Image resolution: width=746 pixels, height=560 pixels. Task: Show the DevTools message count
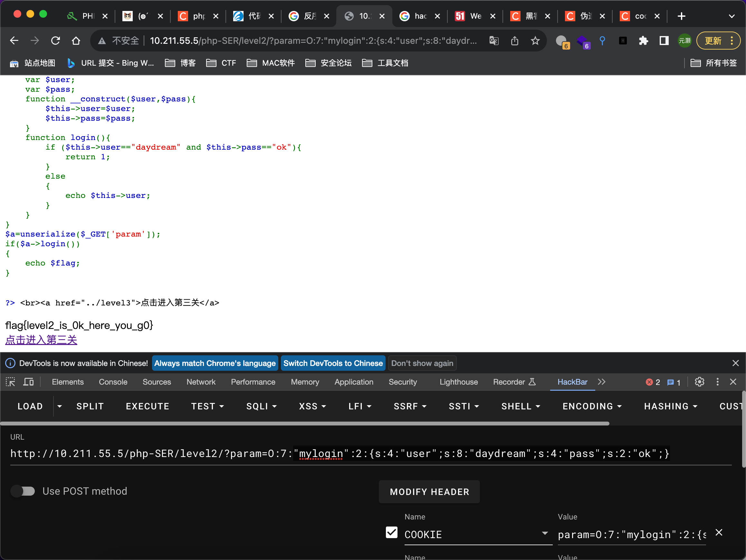tap(674, 382)
